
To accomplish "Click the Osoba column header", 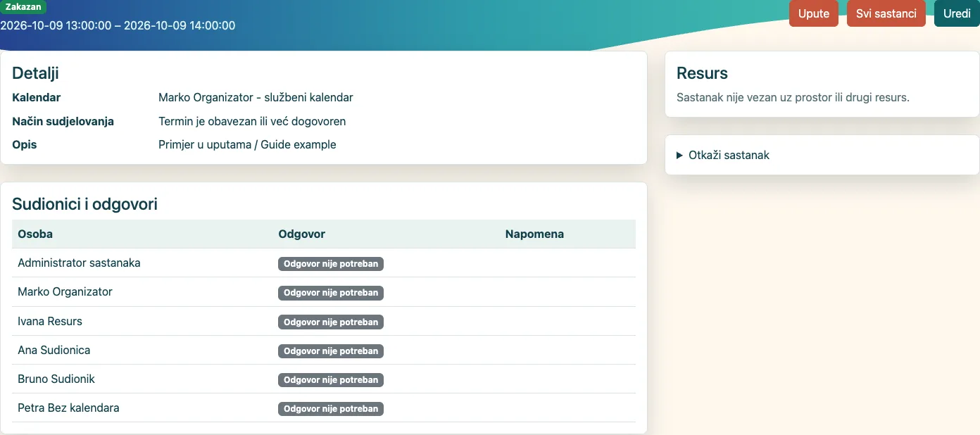I will [35, 234].
